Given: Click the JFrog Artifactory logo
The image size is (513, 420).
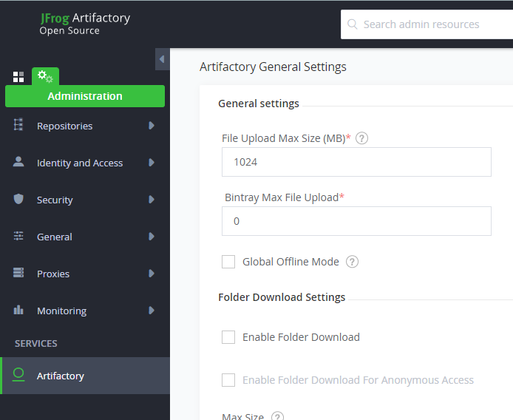Looking at the screenshot, I should pos(85,24).
